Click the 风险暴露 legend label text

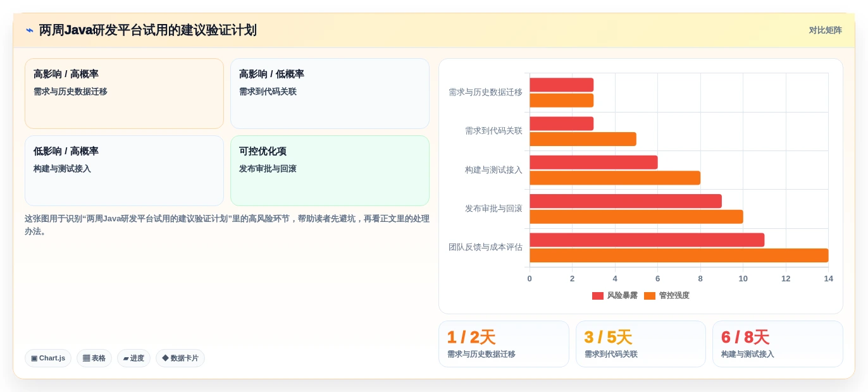coord(623,296)
